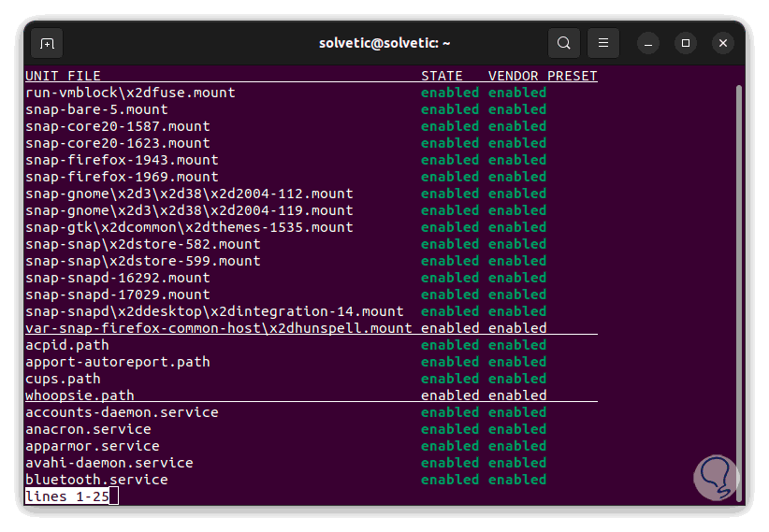The width and height of the screenshot is (769, 532).
Task: Click the lines 1-25 pager status
Action: coord(66,496)
